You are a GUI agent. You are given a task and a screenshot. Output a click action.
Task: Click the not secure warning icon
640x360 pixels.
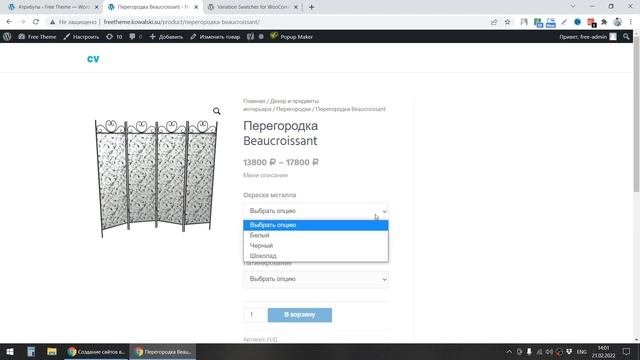point(52,22)
